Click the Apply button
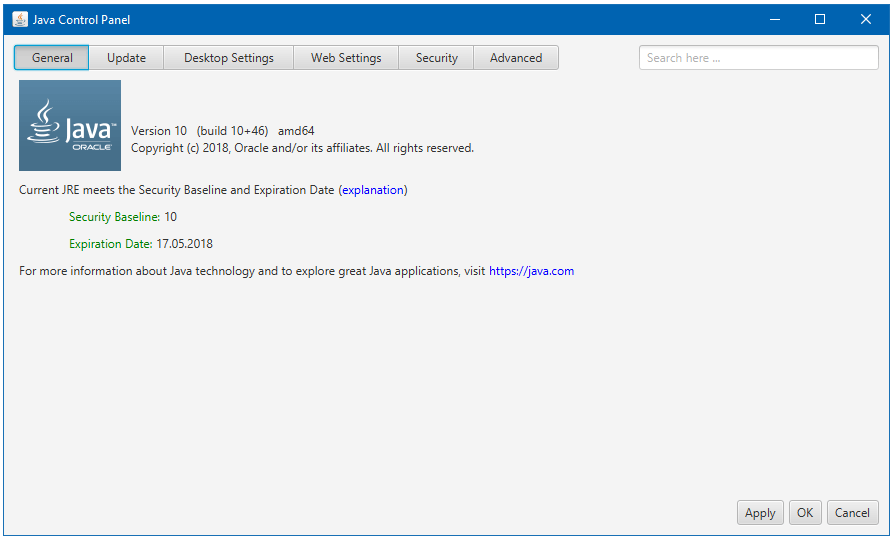The image size is (892, 539). point(760,513)
